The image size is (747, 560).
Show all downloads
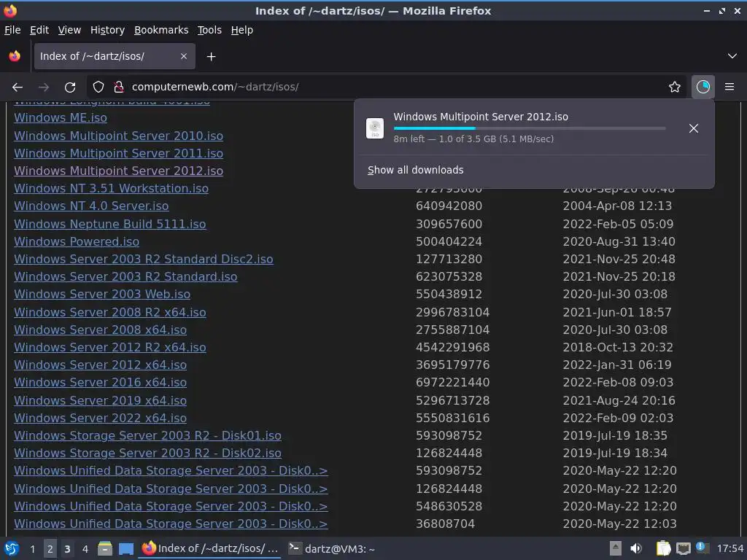(415, 170)
